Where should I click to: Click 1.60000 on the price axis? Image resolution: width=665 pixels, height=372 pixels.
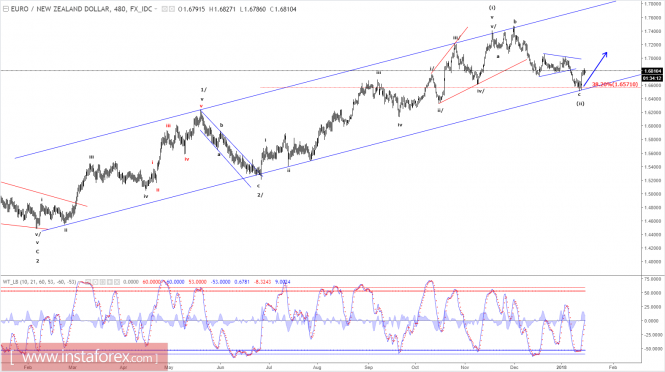[654, 126]
